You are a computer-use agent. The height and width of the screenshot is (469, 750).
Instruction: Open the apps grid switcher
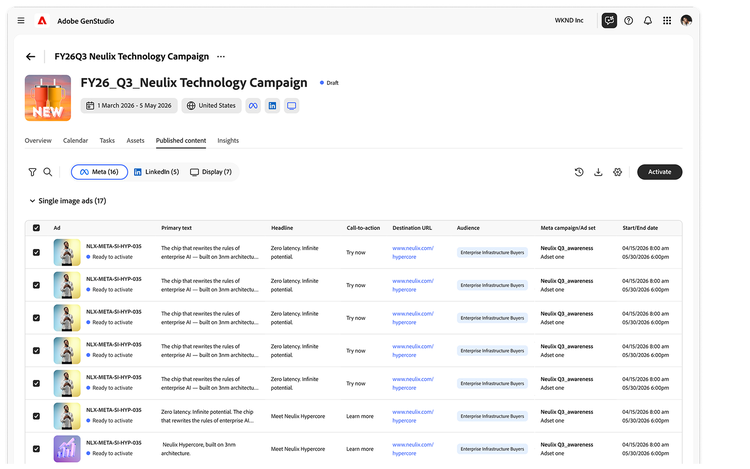coord(667,21)
